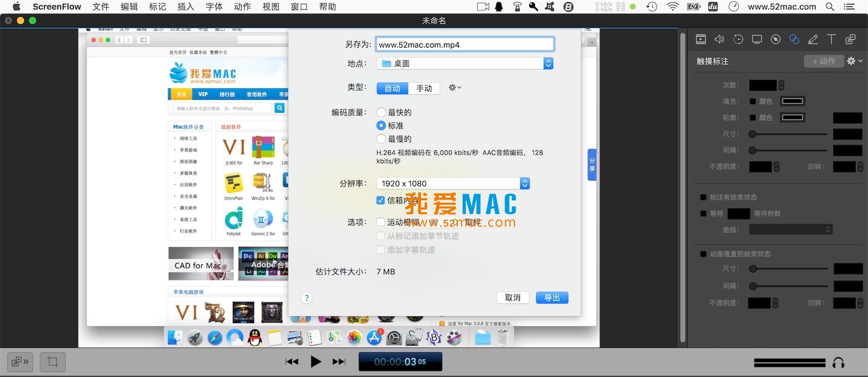Toggle the timeline panel icon beside crop
868x377 pixels.
click(x=20, y=362)
